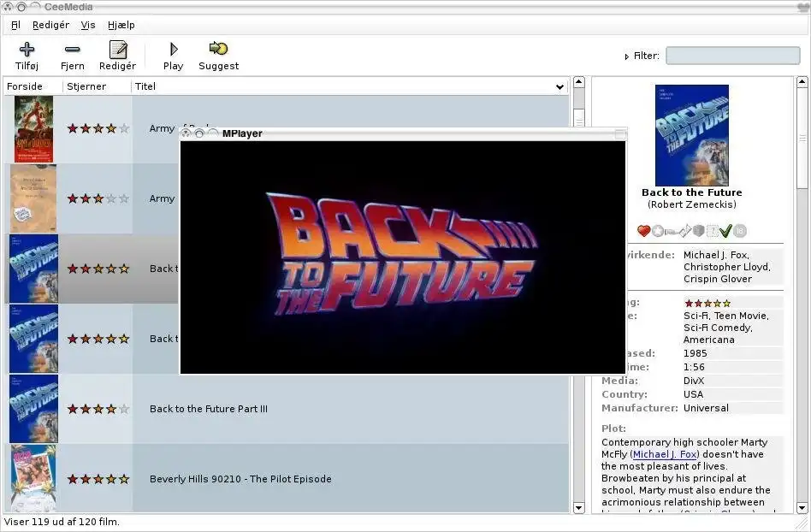Select the tan poster of three-star Army row
Viewport: 811px width, 532px height.
[x=33, y=198]
